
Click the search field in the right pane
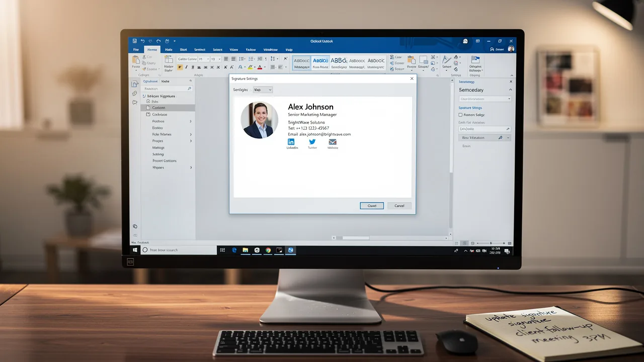[x=485, y=129]
